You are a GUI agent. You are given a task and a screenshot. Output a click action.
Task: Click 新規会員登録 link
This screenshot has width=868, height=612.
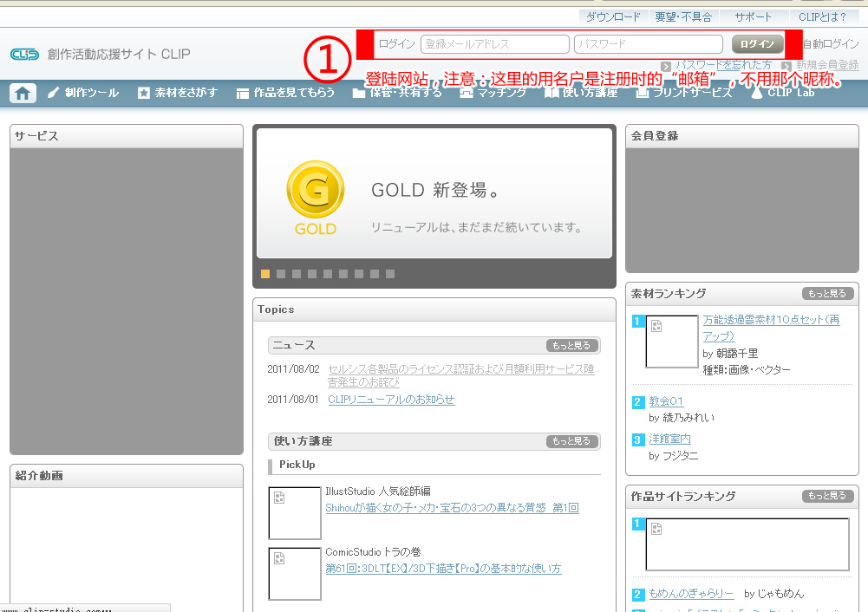coord(827,65)
